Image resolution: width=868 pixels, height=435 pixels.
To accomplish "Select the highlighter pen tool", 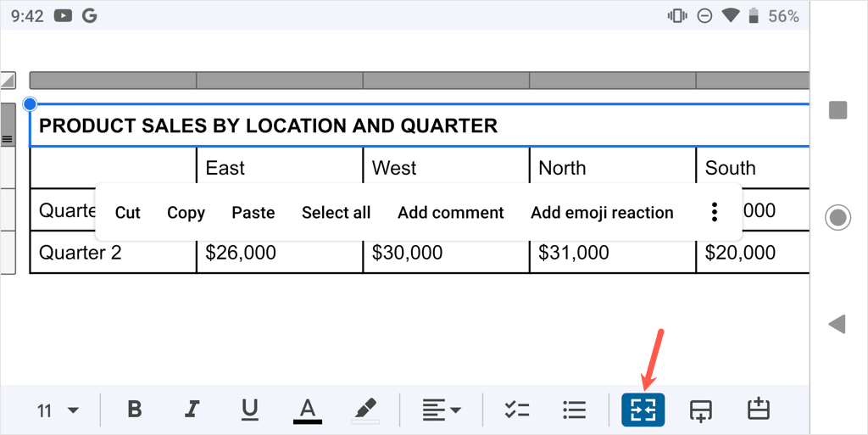I will coord(365,410).
